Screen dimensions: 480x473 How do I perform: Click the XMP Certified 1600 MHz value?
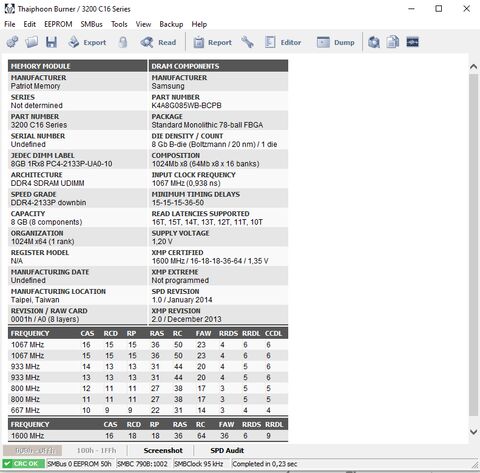coord(210,261)
